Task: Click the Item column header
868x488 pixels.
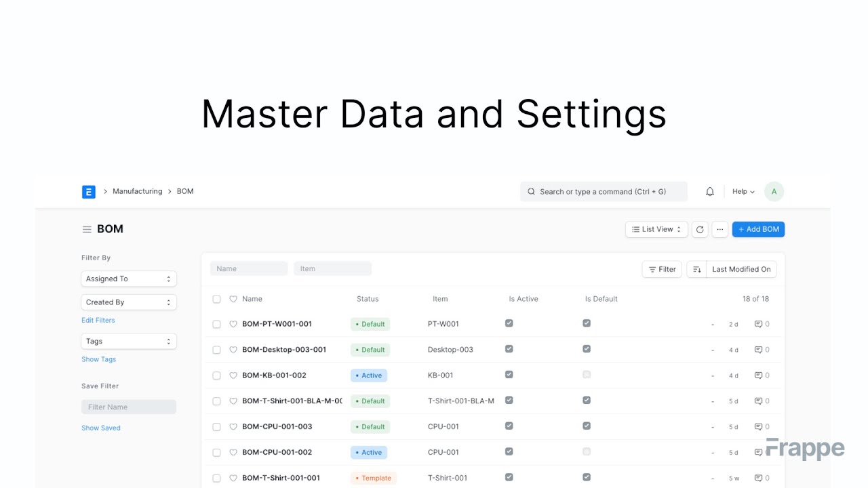Action: 440,299
